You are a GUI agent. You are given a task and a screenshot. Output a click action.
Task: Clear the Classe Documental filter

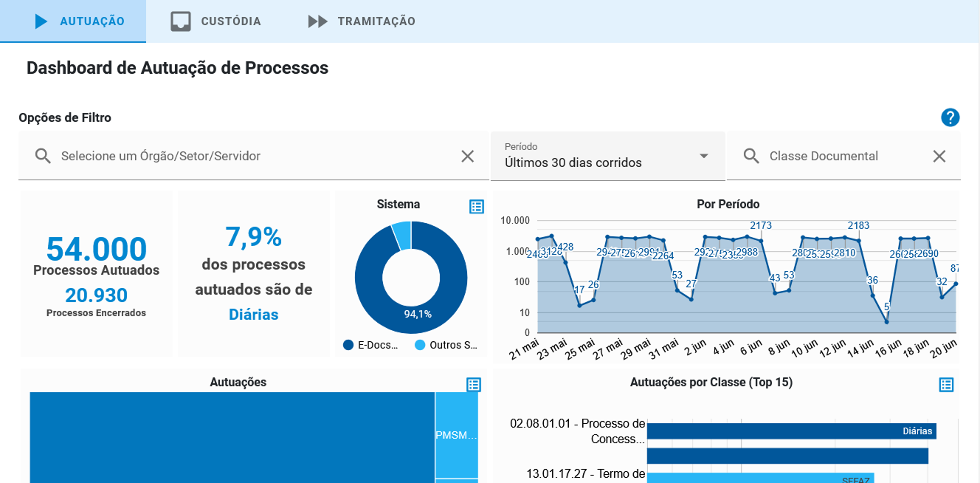(x=939, y=156)
